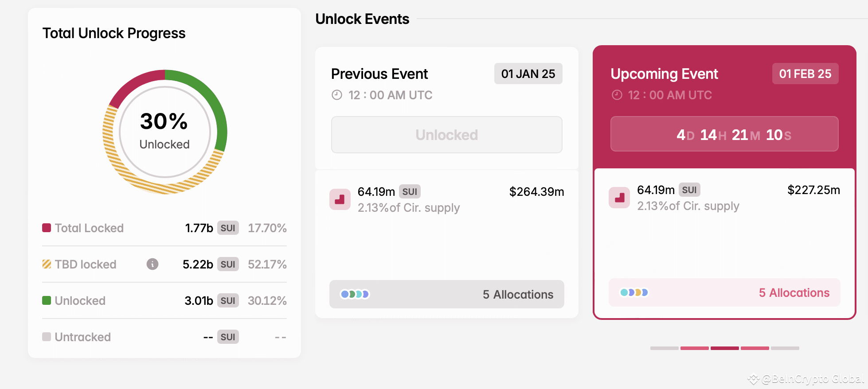Screen dimensions: 868x389
Task: Click the clock icon on the Upcoming Event card
Action: pos(616,95)
